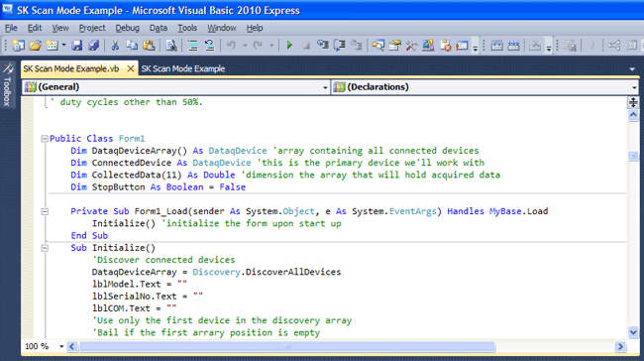Screen dimensions: 644x361
Task: Click the vertical scrollbar thumb
Action: click(x=633, y=157)
